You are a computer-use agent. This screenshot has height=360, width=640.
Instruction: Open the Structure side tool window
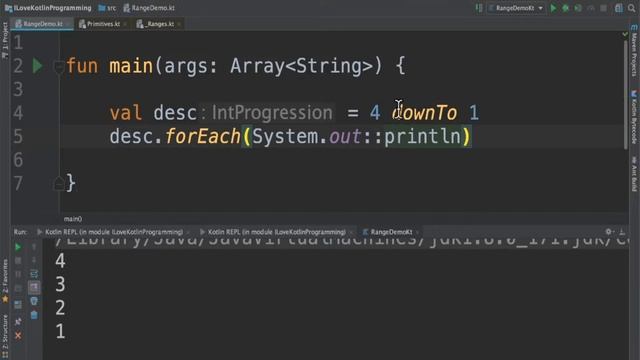pyautogui.click(x=5, y=336)
